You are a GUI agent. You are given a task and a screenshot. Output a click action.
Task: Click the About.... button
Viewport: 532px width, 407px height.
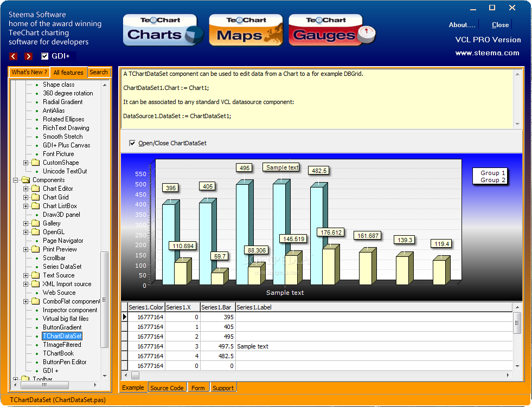click(462, 25)
